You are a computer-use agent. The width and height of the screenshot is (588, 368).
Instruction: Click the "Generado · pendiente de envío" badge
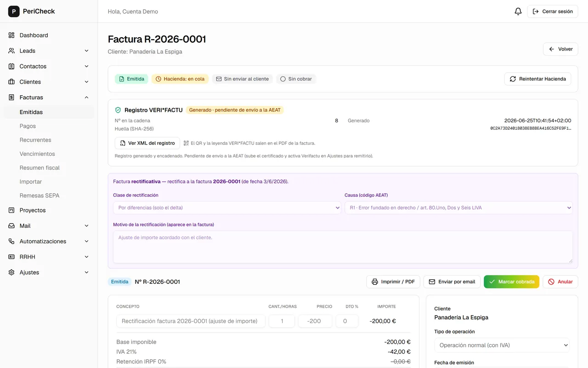click(235, 110)
